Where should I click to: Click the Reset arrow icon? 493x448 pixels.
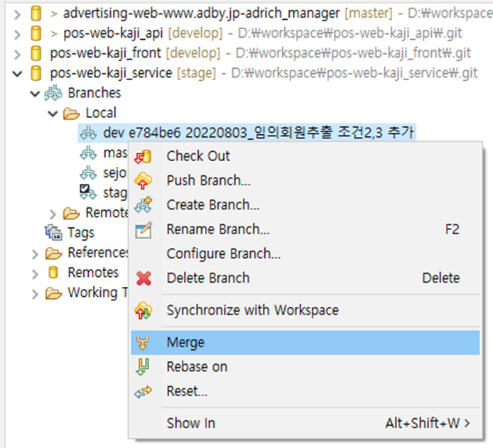pos(143,392)
